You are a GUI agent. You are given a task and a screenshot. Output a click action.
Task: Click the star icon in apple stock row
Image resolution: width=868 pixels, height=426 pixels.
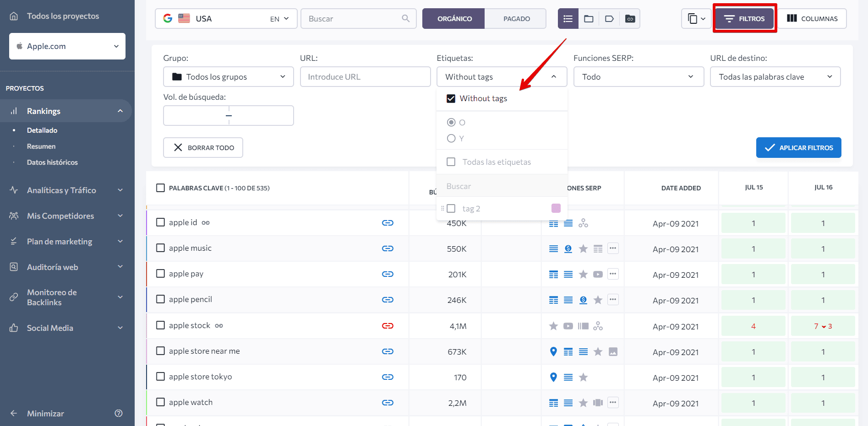tap(553, 326)
